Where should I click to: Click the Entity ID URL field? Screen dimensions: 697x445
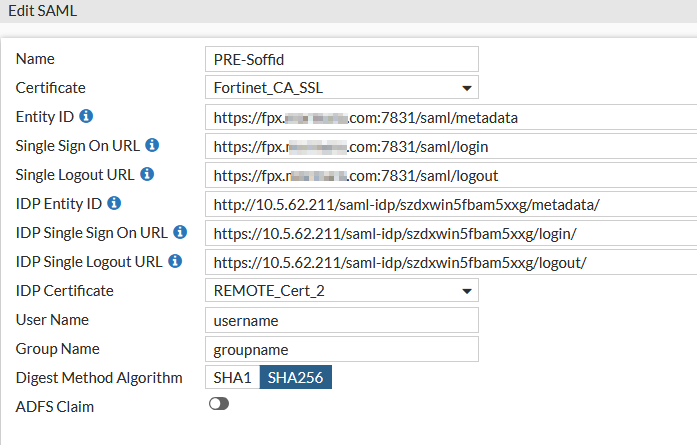(450, 117)
